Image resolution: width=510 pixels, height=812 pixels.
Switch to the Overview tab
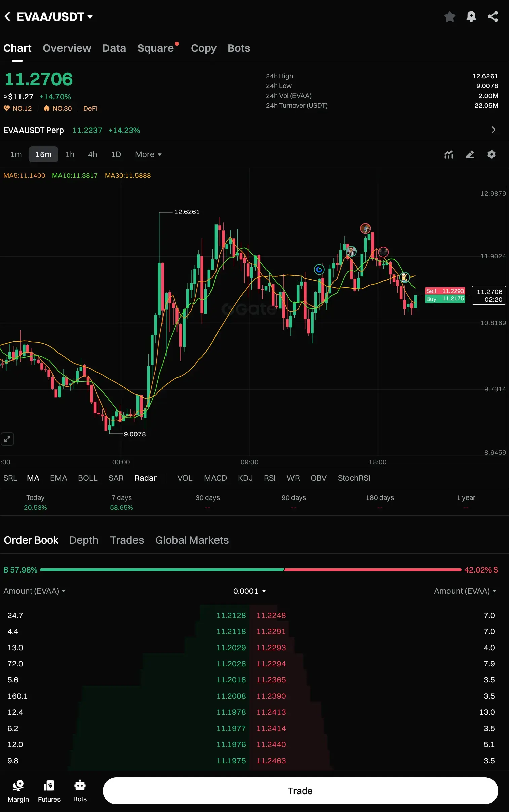point(67,48)
